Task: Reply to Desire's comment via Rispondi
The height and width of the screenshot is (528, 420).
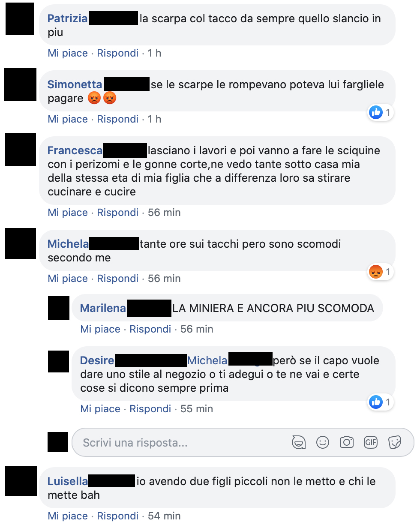Action: (150, 409)
